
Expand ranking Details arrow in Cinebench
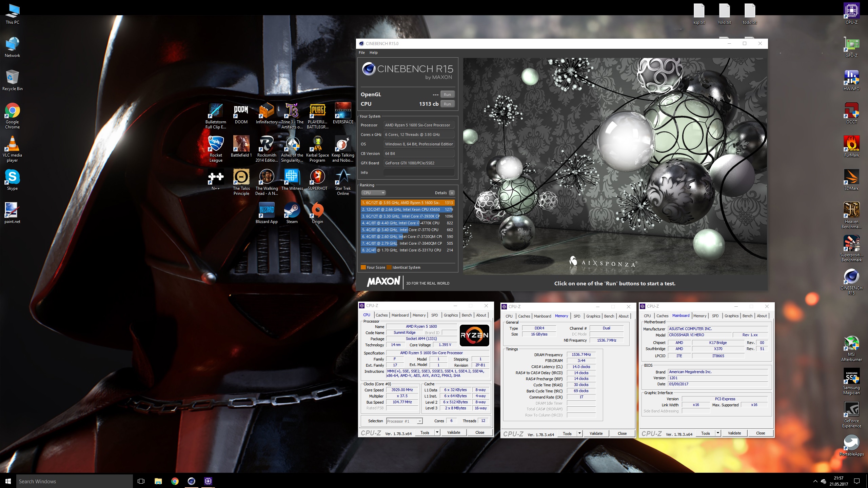[x=452, y=193]
